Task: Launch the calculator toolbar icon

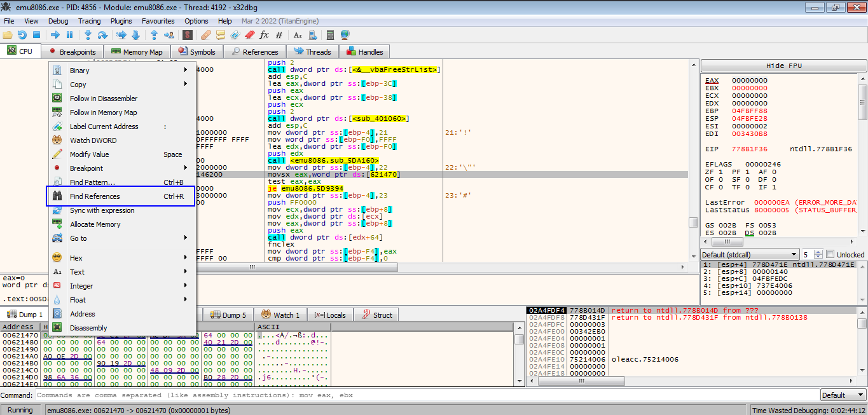Action: pos(330,35)
